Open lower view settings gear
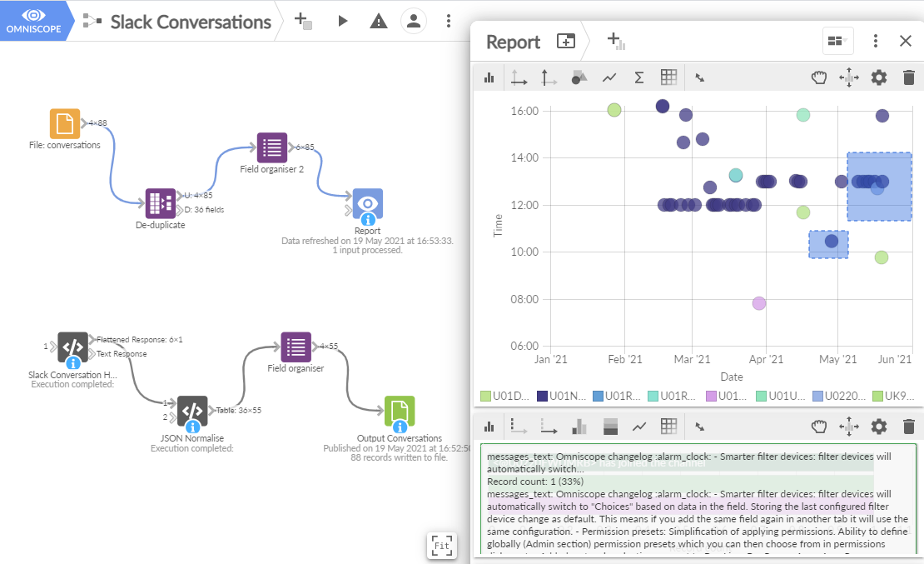 pyautogui.click(x=878, y=427)
